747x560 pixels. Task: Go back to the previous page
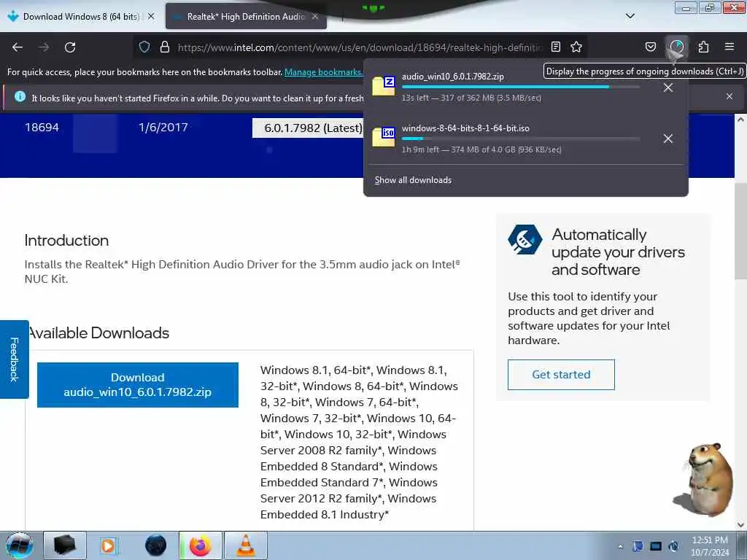point(18,47)
